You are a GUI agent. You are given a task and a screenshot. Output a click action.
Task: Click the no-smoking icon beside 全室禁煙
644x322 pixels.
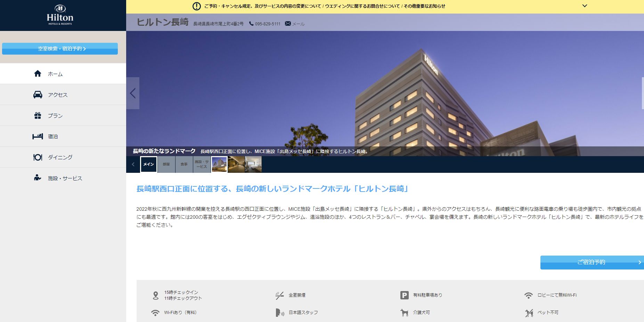click(279, 295)
